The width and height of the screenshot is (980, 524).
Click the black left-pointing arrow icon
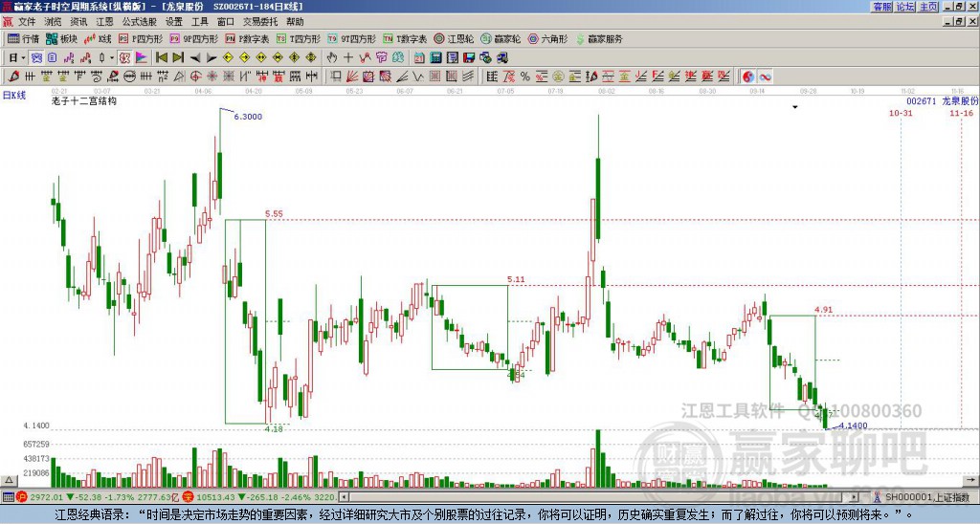click(x=195, y=57)
